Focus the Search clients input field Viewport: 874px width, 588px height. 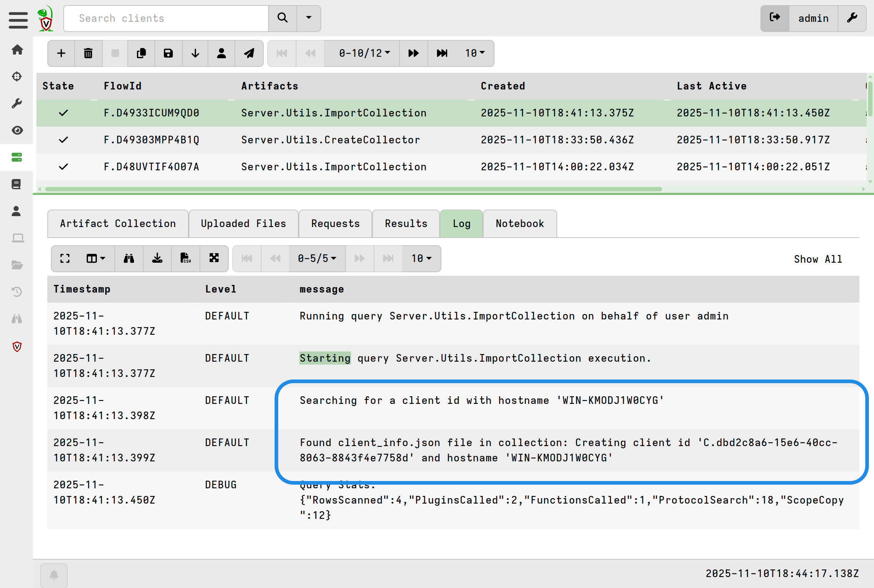click(166, 18)
